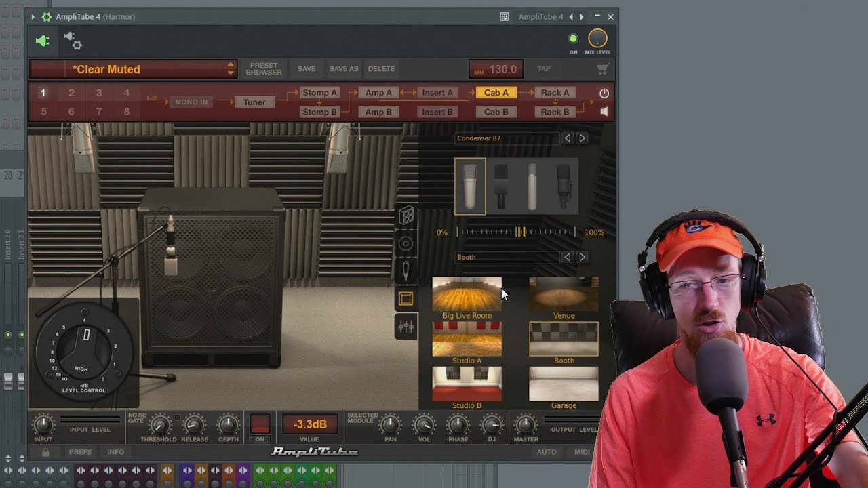The width and height of the screenshot is (868, 488).
Task: Click the noise gate THRESHOLD knob
Action: click(x=159, y=425)
